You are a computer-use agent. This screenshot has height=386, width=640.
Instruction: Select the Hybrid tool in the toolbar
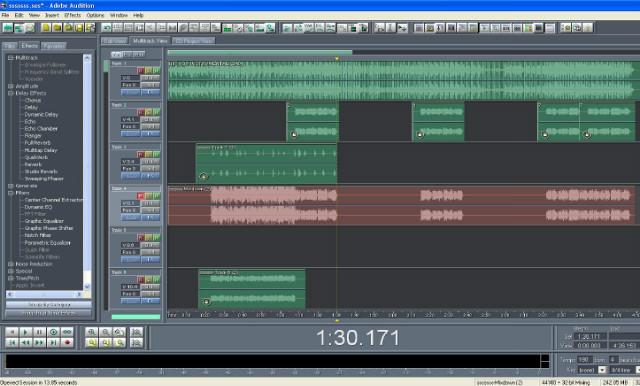380,28
